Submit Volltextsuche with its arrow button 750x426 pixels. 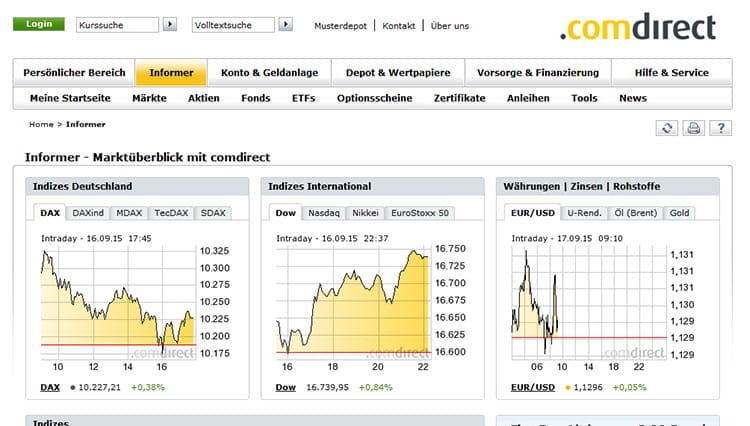click(286, 24)
